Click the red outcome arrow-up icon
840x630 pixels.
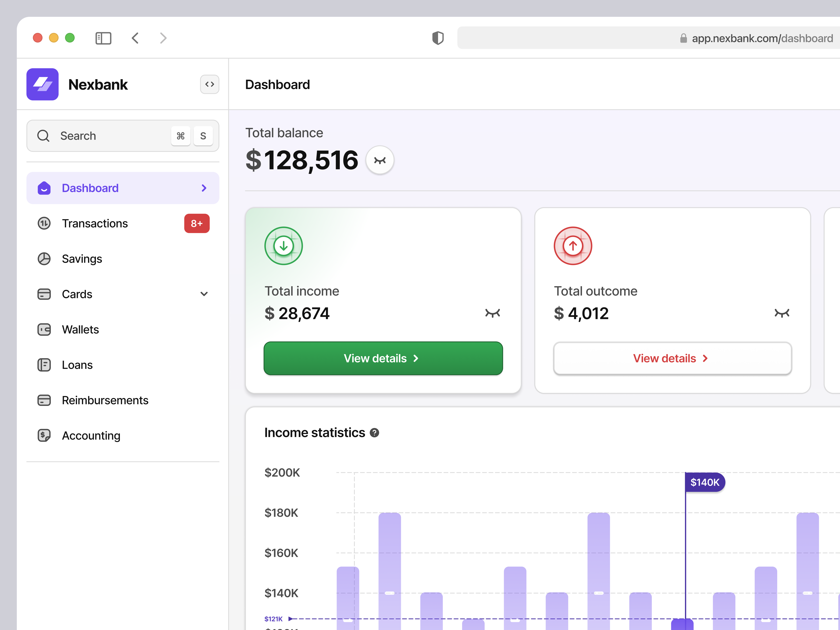pos(573,246)
